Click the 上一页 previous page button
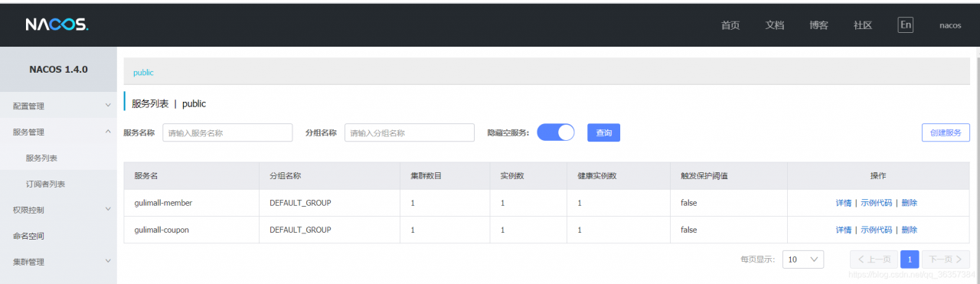The image size is (980, 284). 874,260
